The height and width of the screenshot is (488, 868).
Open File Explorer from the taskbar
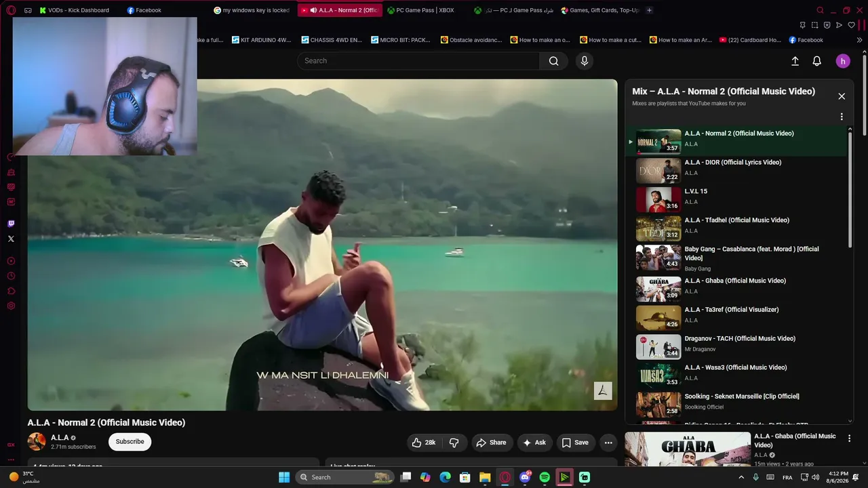(x=485, y=477)
